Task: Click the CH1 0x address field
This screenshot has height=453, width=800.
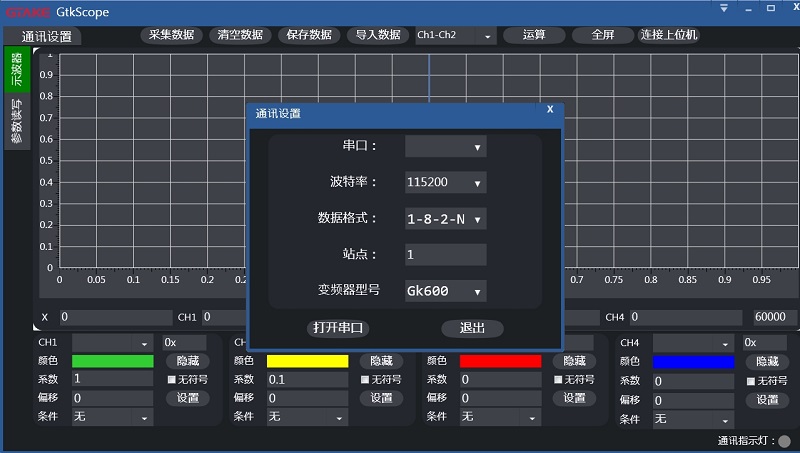Action: point(184,342)
